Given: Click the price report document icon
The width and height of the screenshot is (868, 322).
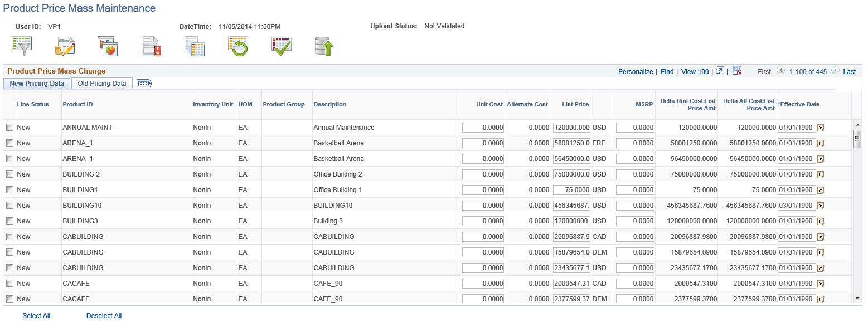Looking at the screenshot, I should [151, 46].
